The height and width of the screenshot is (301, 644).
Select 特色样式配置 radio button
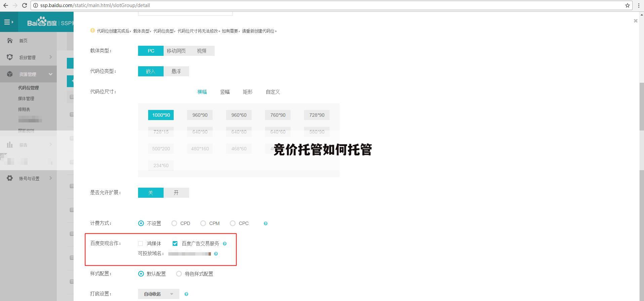(179, 274)
